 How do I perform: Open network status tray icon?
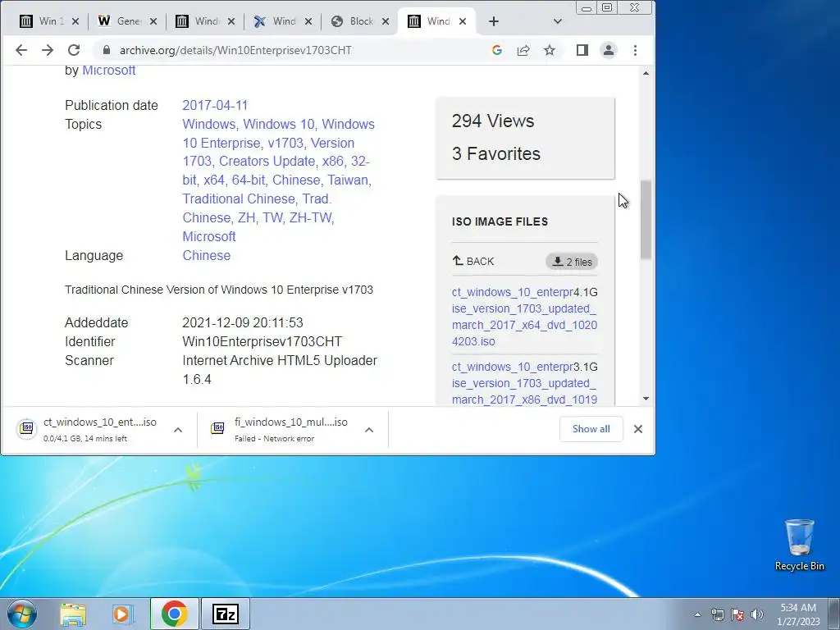[x=717, y=614]
